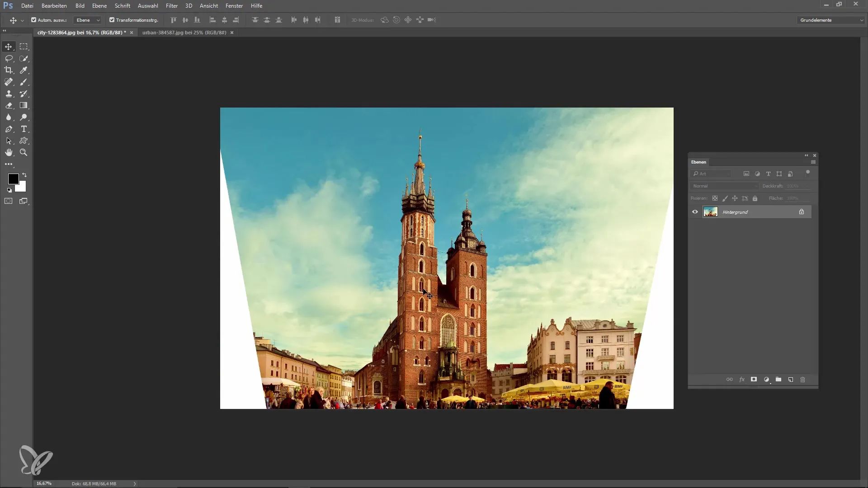Align top edges in options bar

[173, 20]
